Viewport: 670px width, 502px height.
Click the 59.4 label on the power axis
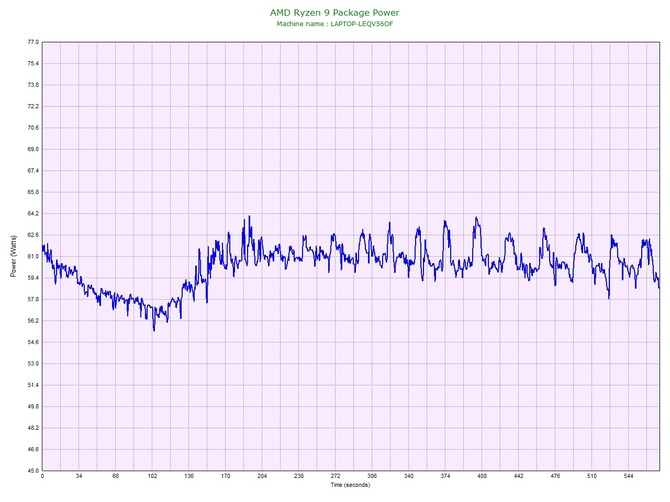point(33,278)
